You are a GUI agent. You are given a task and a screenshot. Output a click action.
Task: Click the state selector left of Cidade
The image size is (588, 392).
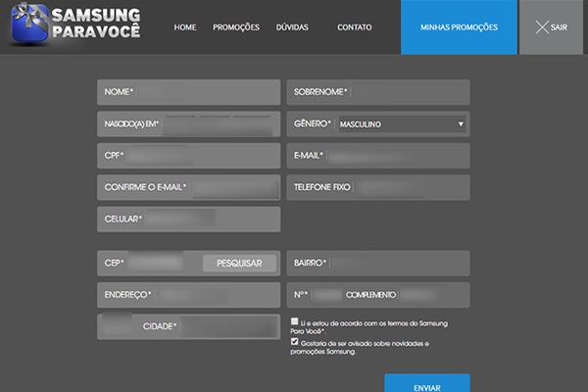(117, 324)
